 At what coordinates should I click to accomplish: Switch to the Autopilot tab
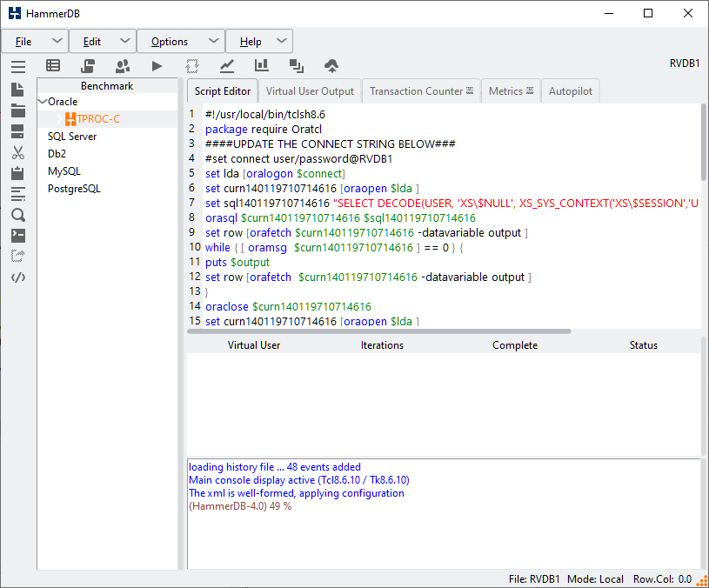pyautogui.click(x=570, y=90)
